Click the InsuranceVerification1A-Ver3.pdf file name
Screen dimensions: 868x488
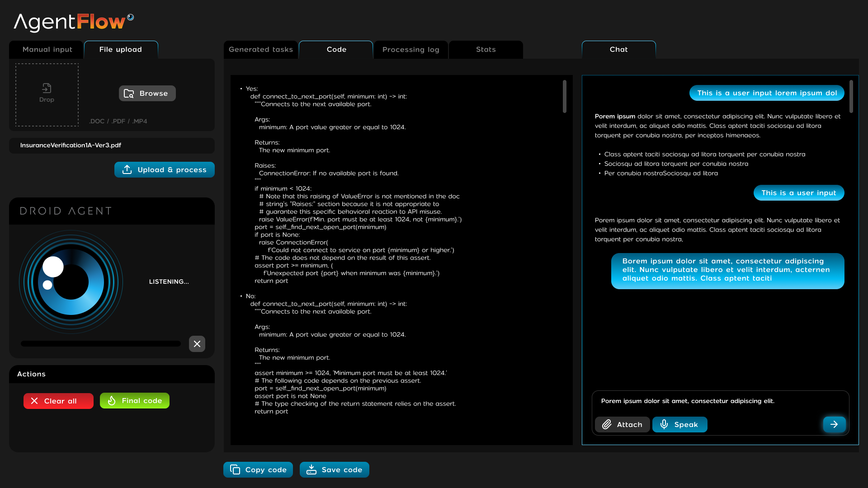[71, 145]
